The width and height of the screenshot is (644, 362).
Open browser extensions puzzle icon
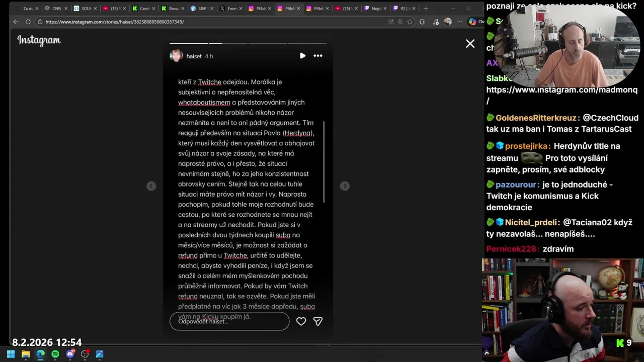click(x=422, y=22)
